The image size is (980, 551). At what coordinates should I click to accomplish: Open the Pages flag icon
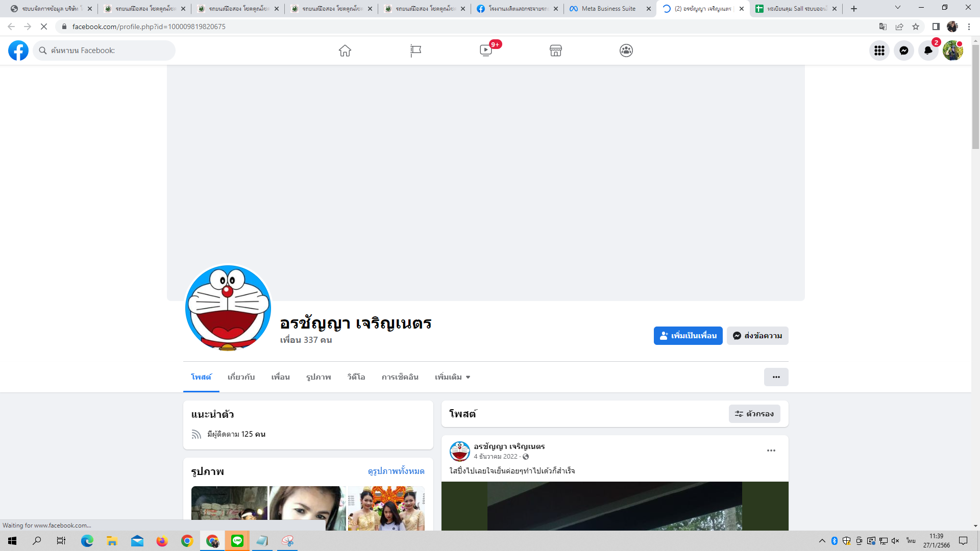pyautogui.click(x=415, y=51)
